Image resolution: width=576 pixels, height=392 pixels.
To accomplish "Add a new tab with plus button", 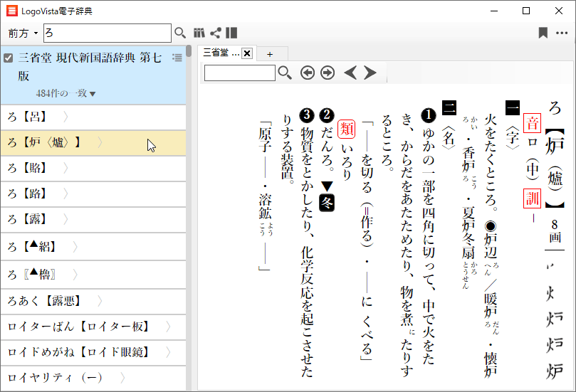I will pos(270,53).
